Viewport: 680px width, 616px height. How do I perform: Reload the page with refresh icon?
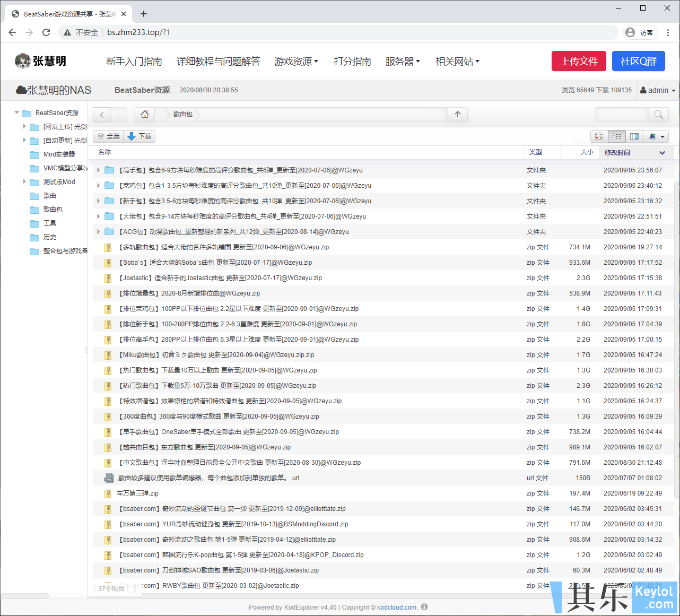pyautogui.click(x=46, y=32)
